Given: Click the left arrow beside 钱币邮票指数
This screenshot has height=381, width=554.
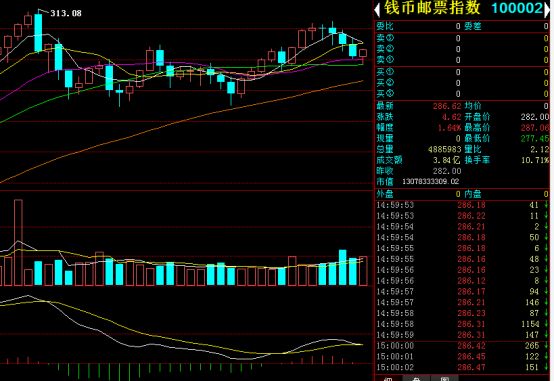Looking at the screenshot, I should pos(377,9).
